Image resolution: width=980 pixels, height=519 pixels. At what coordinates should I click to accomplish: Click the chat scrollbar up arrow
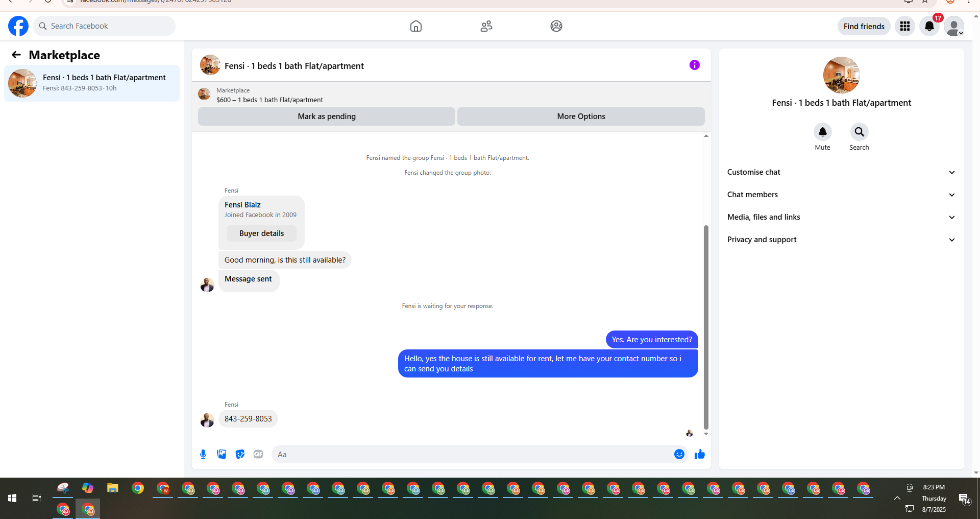click(706, 136)
